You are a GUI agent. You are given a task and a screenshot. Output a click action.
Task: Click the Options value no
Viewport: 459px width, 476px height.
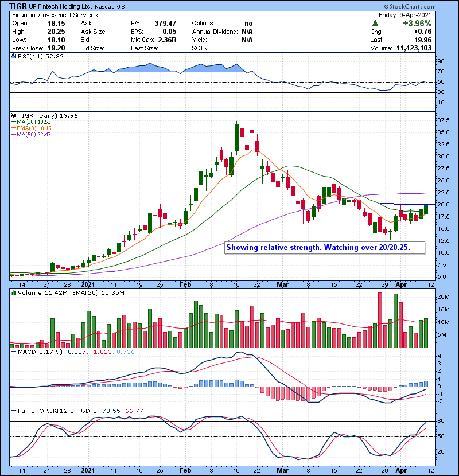[248, 24]
